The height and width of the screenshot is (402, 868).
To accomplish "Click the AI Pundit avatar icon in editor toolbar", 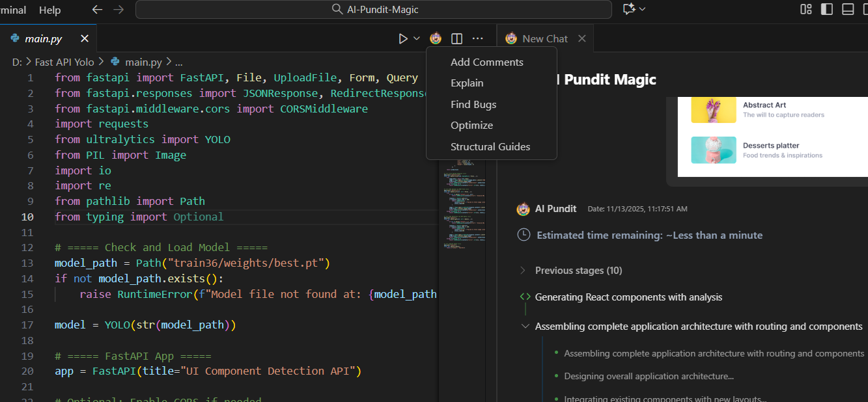I will click(436, 38).
